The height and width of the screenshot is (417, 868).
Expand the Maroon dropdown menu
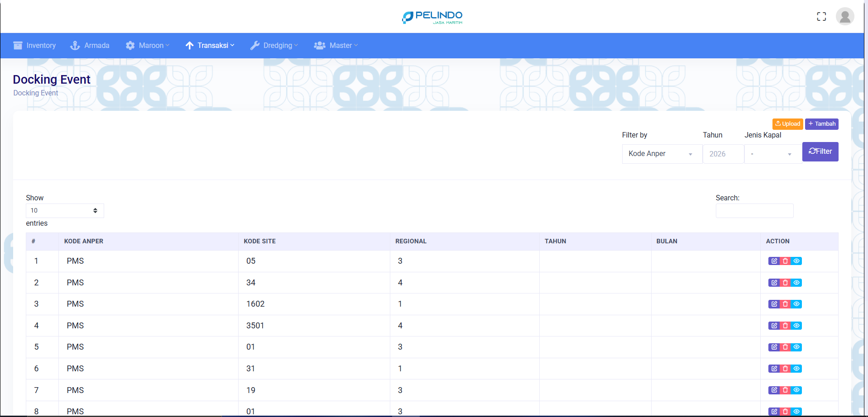click(148, 45)
